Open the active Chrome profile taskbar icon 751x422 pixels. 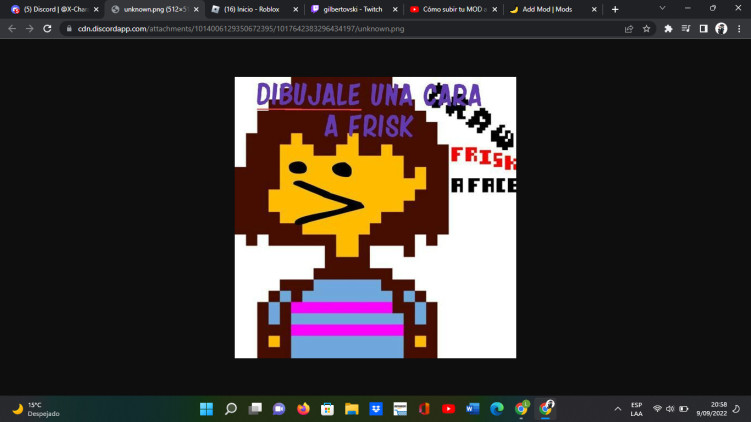point(546,409)
